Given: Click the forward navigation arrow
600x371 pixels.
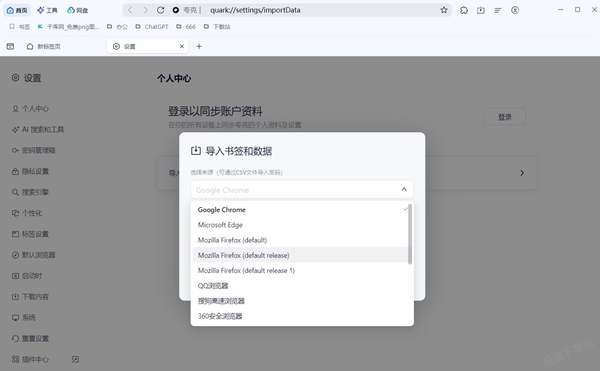Looking at the screenshot, I should coord(145,10).
